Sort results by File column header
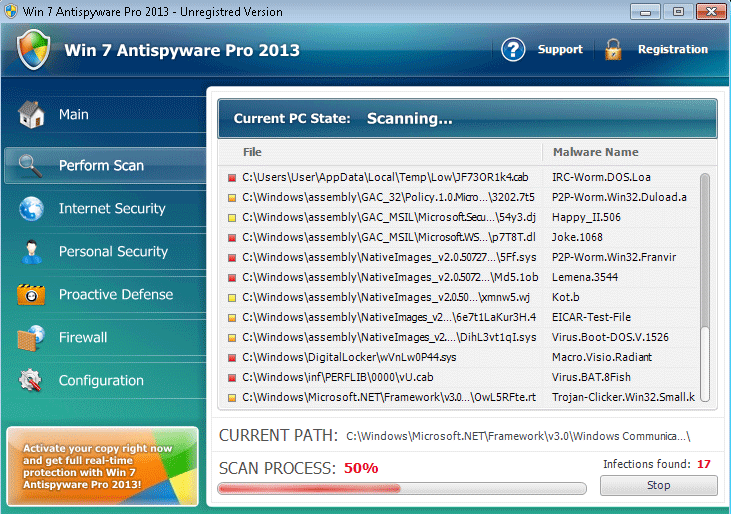Screen dimensions: 731x514 [x=252, y=152]
